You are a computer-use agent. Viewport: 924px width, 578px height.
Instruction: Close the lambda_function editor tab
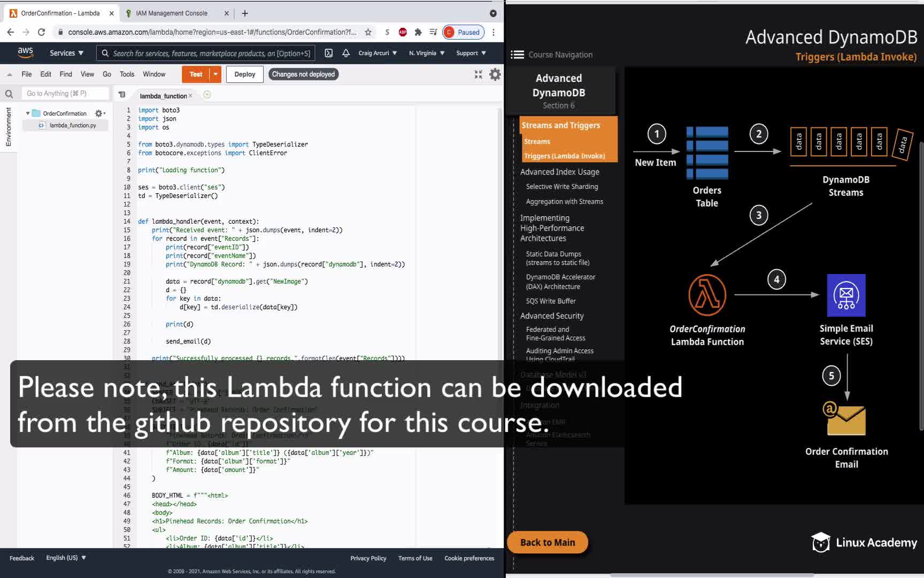pos(190,96)
